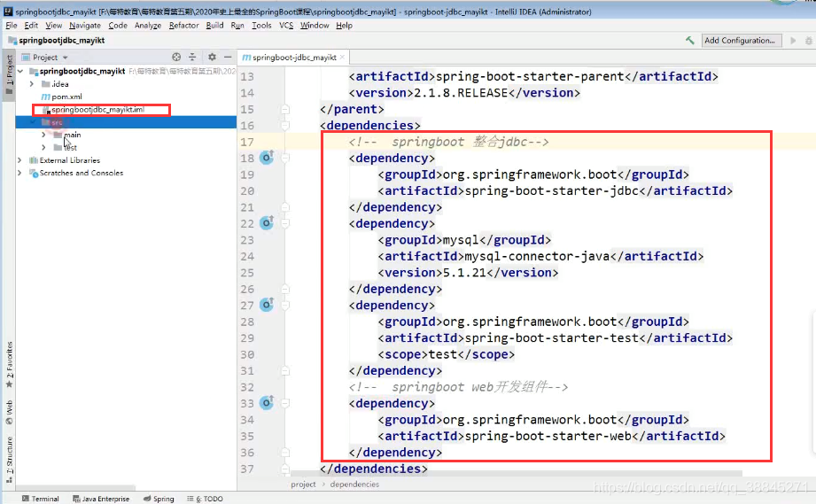816x504 pixels.
Task: Click the Run arrow icon in toolbar
Action: click(793, 41)
